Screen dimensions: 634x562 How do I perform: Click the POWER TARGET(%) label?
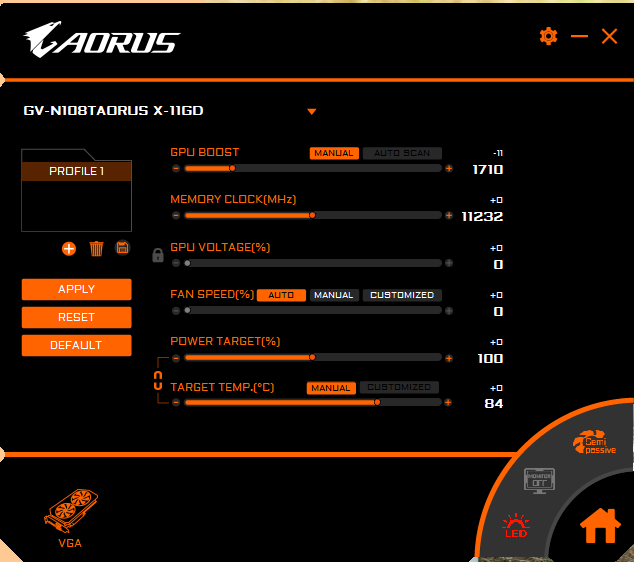click(x=225, y=341)
